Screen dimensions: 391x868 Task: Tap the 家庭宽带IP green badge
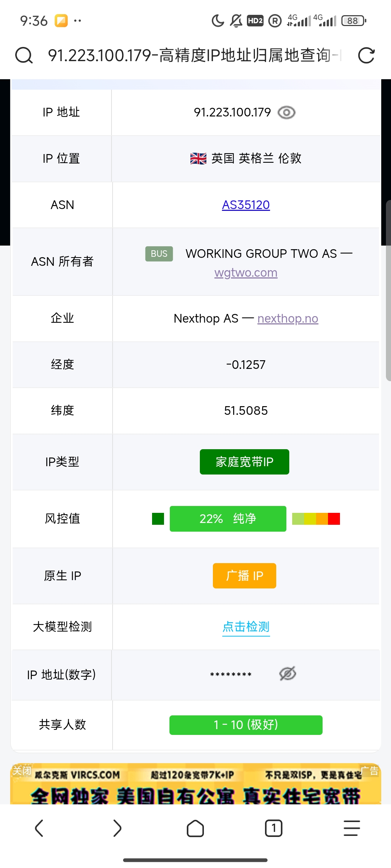(244, 461)
